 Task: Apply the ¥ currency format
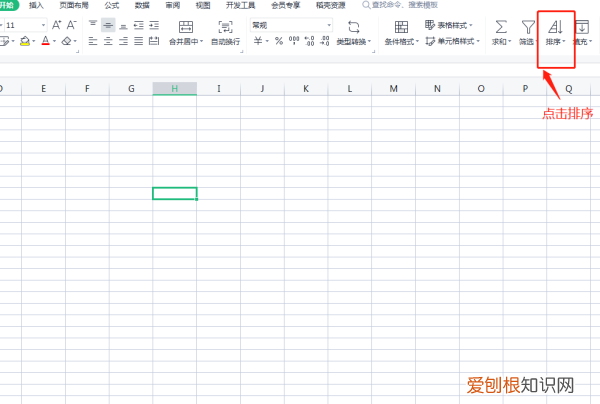(x=258, y=41)
